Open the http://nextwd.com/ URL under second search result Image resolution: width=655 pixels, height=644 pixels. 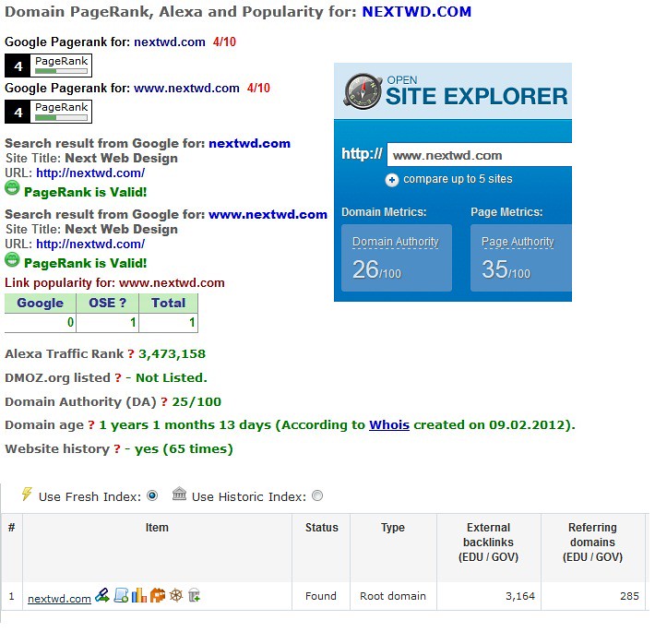90,244
